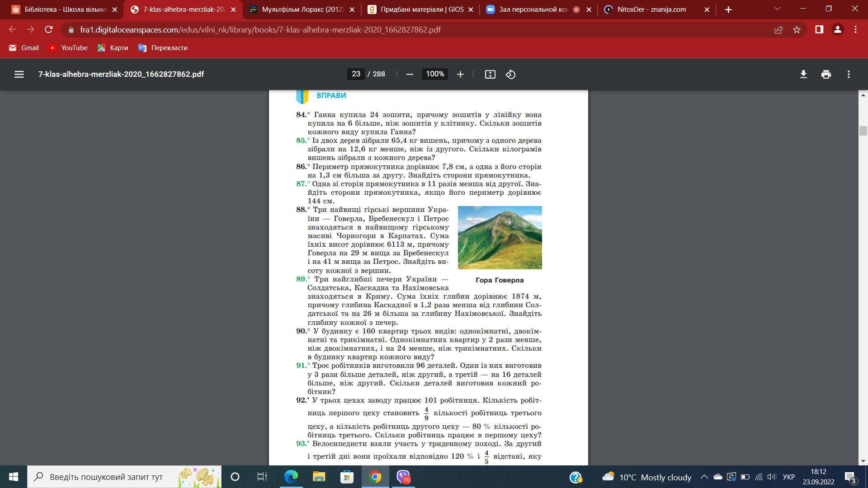Image resolution: width=868 pixels, height=488 pixels.
Task: Open the YouTube bookmark
Action: tap(68, 48)
